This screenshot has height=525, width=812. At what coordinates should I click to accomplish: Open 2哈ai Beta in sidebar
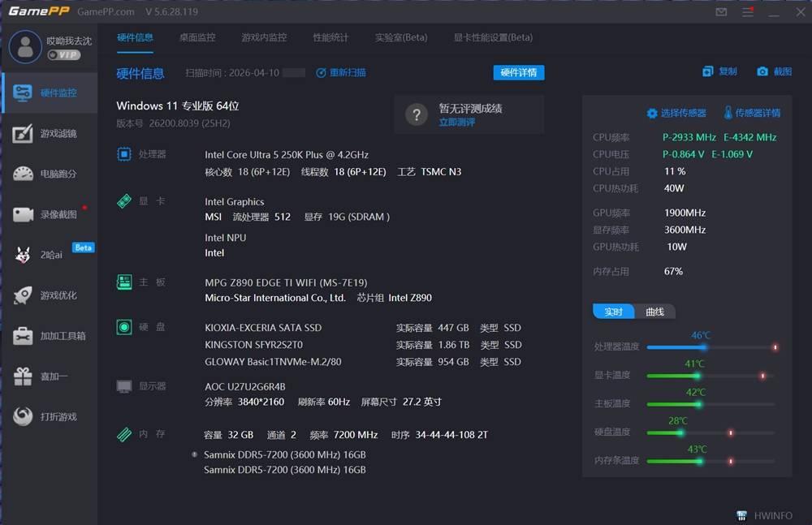[50, 255]
